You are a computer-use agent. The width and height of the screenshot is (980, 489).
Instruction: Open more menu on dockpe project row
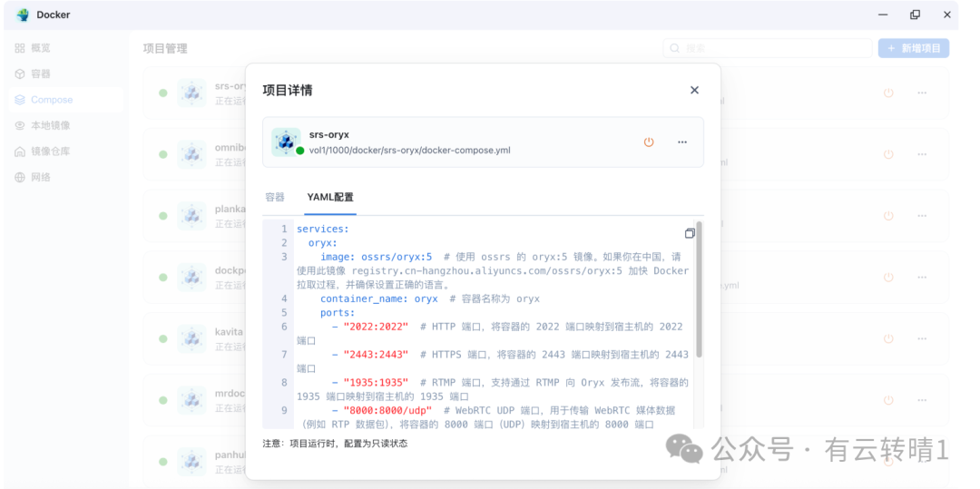coord(922,277)
